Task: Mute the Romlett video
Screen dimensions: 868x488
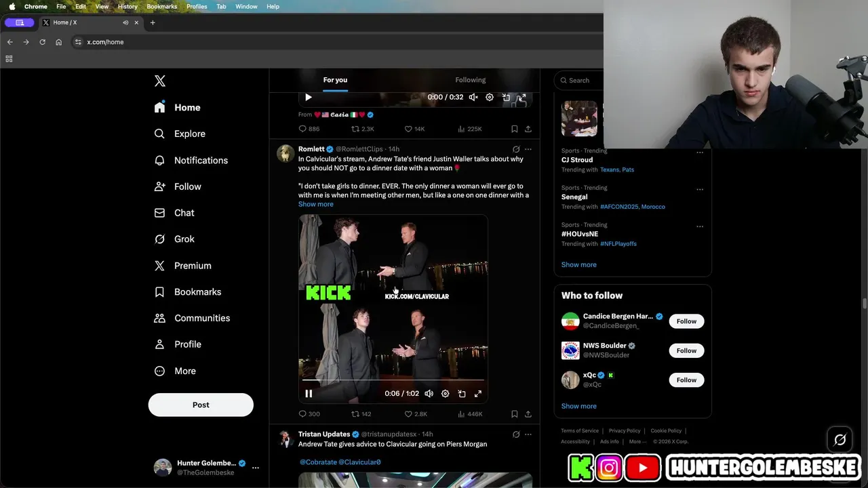Action: [x=429, y=393]
